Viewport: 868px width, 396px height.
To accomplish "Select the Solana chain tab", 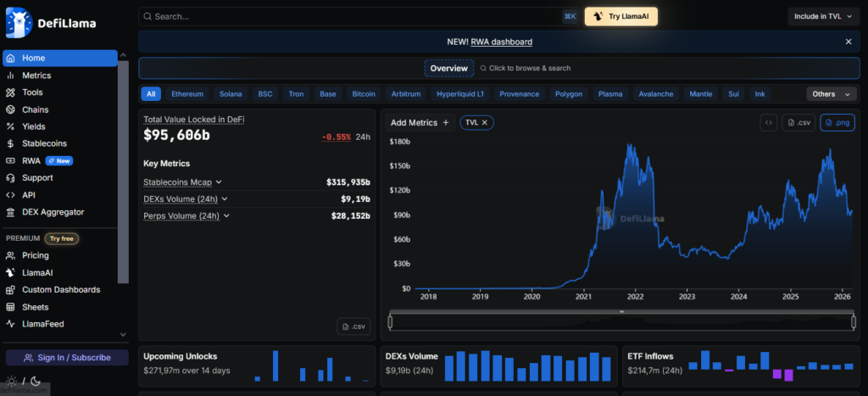I will point(231,94).
